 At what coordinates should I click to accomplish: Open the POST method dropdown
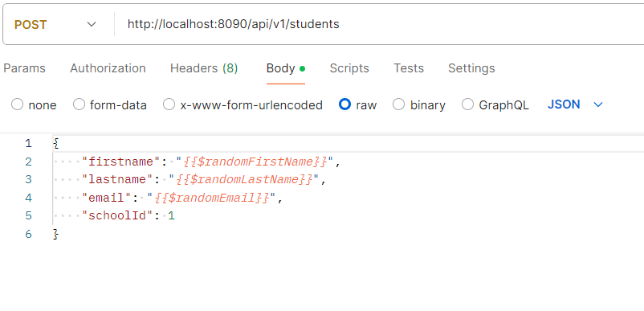coord(55,25)
